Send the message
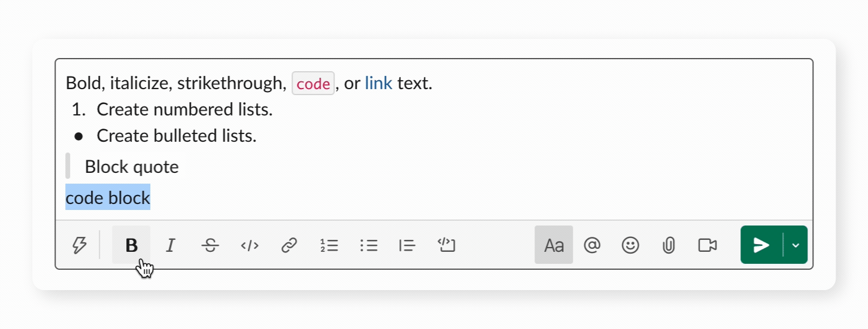868x329 pixels. 761,245
